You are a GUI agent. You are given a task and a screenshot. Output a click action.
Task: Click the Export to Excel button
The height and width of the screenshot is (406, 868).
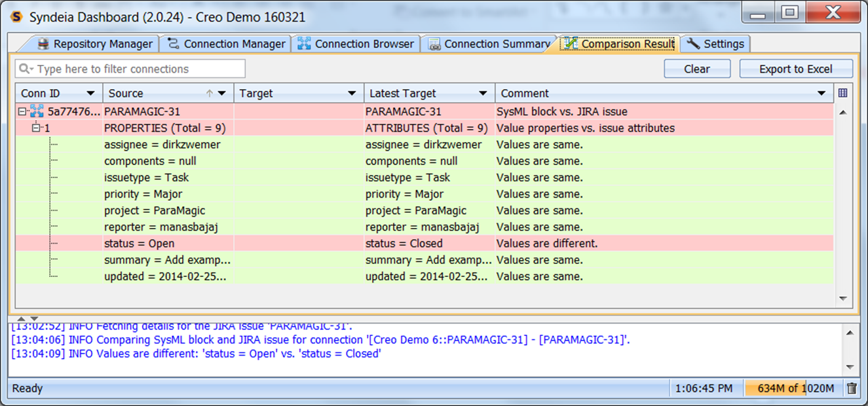(x=796, y=69)
